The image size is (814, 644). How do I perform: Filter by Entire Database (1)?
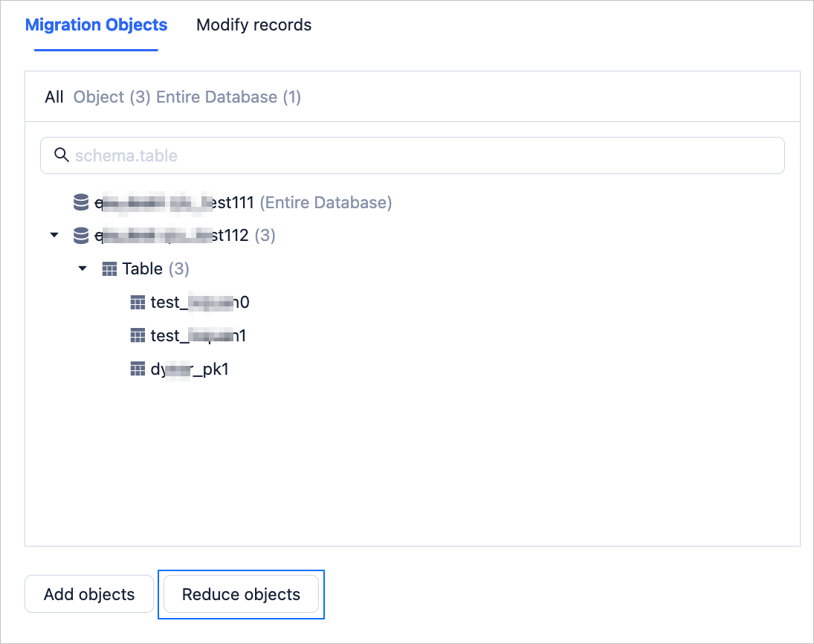[x=228, y=97]
